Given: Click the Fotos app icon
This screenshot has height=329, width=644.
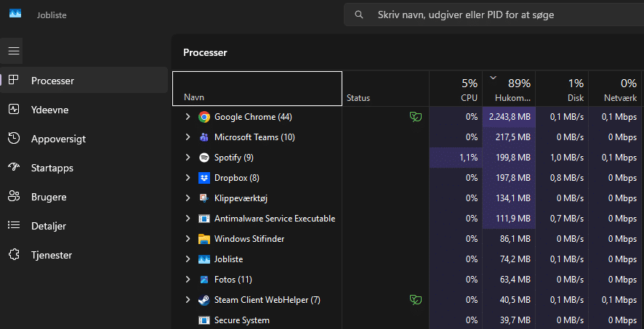Looking at the screenshot, I should [x=204, y=280].
